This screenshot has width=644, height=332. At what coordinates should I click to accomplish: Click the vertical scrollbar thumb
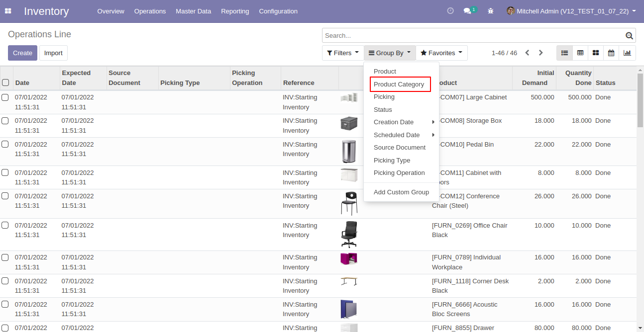(x=640, y=100)
